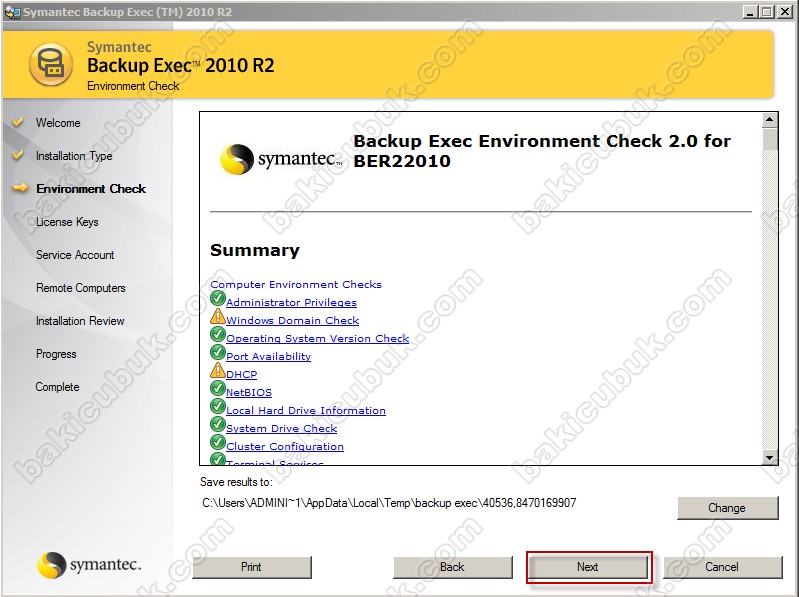The width and height of the screenshot is (799, 597).
Task: Open the Operating System Version Check link
Action: 317,338
